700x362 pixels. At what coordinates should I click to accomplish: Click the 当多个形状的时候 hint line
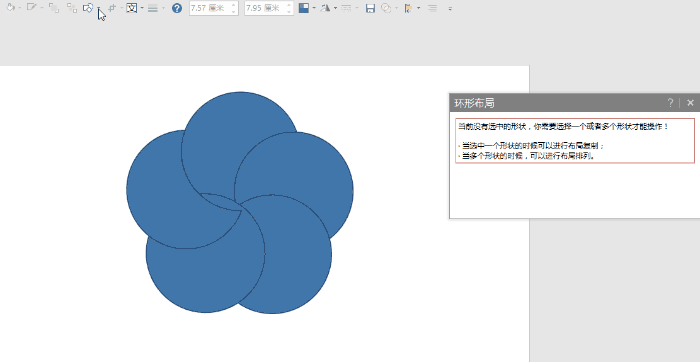527,156
